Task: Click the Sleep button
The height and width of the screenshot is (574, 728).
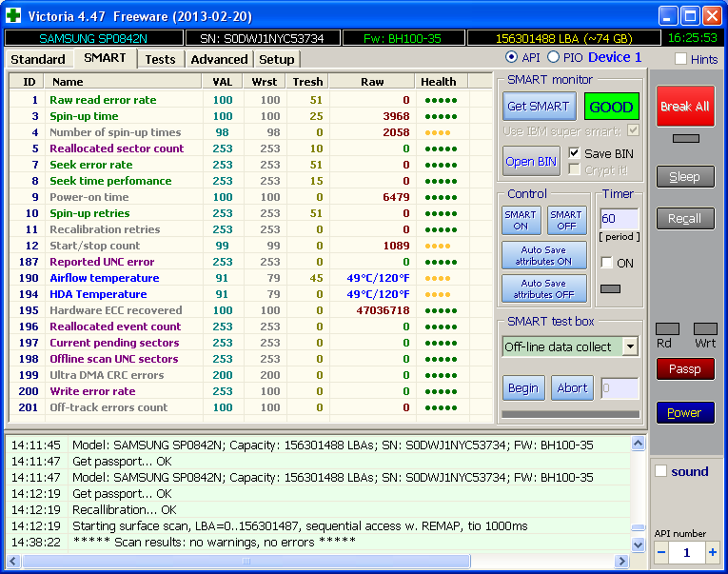Action: (x=684, y=176)
